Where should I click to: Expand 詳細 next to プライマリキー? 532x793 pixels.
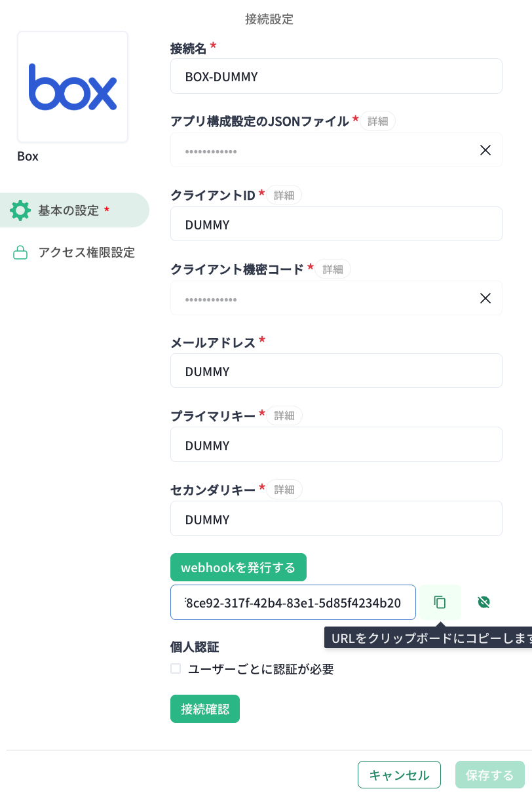284,415
